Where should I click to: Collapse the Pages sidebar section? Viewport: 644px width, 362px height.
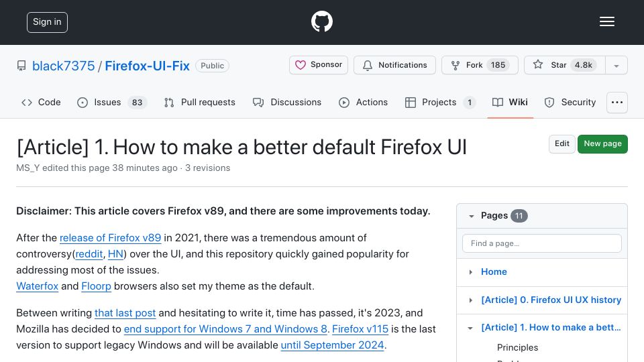[x=472, y=216]
